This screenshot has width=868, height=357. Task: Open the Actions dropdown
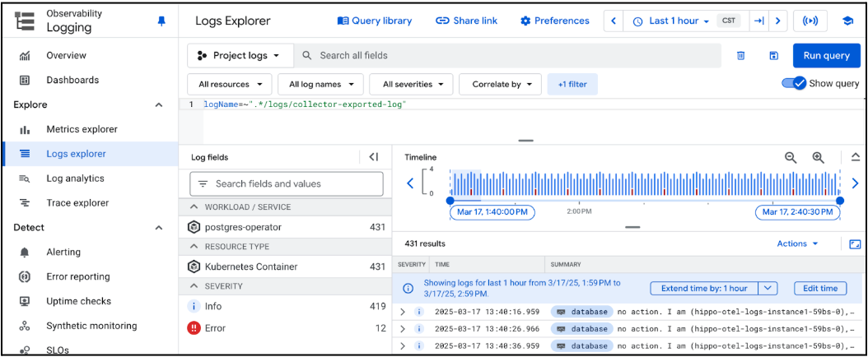click(798, 243)
